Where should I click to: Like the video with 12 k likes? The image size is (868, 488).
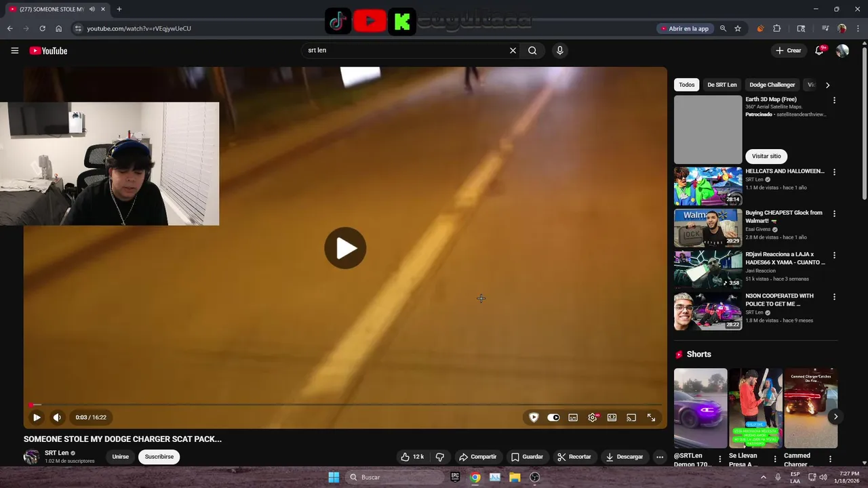412,457
